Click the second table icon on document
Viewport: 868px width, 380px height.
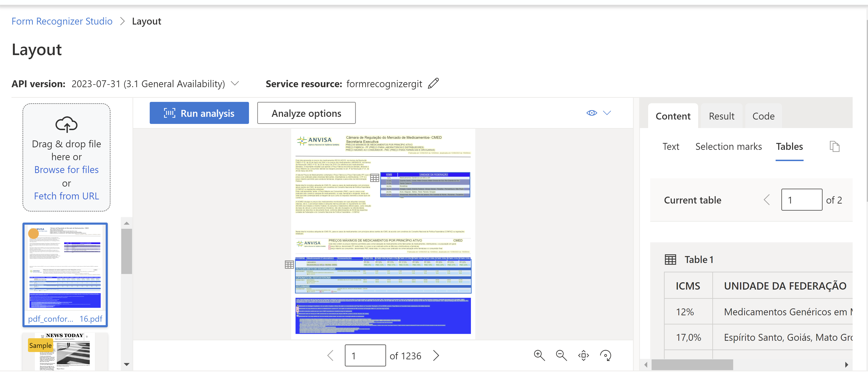point(289,265)
